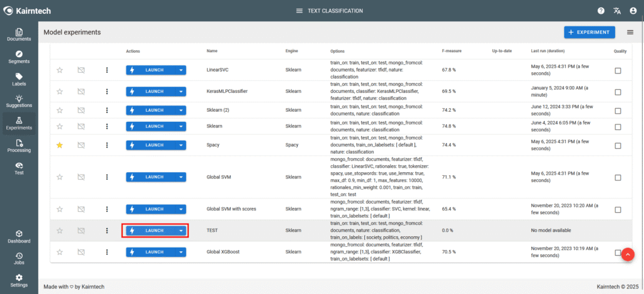The width and height of the screenshot is (644, 294).
Task: Toggle Quality checkbox for Global SVM with scores
Action: tap(618, 209)
